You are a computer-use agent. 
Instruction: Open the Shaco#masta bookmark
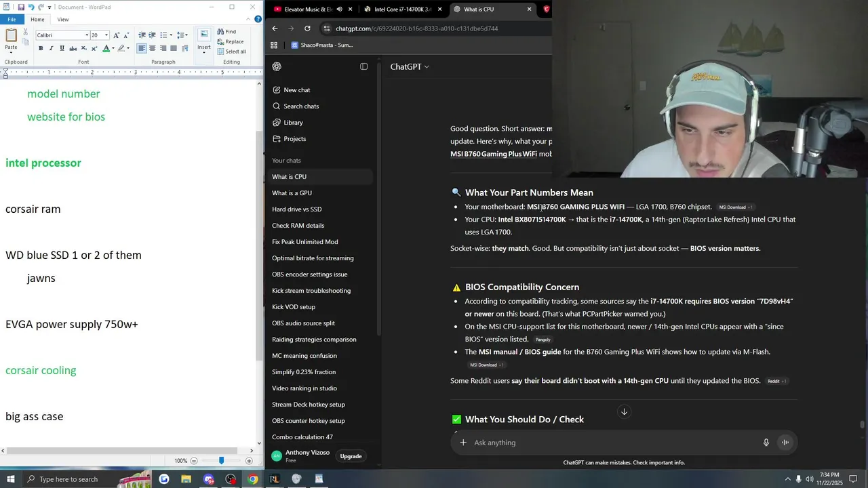click(321, 45)
